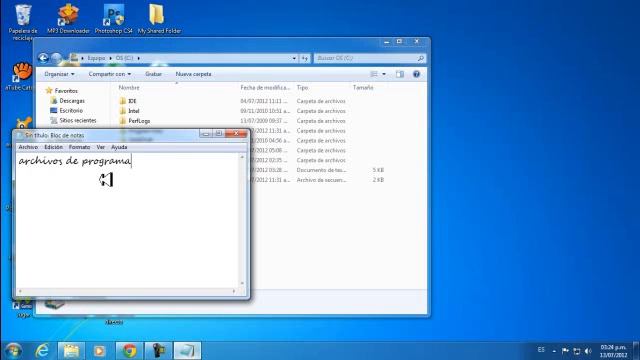Expand the address bar history dropdown

pos(294,58)
